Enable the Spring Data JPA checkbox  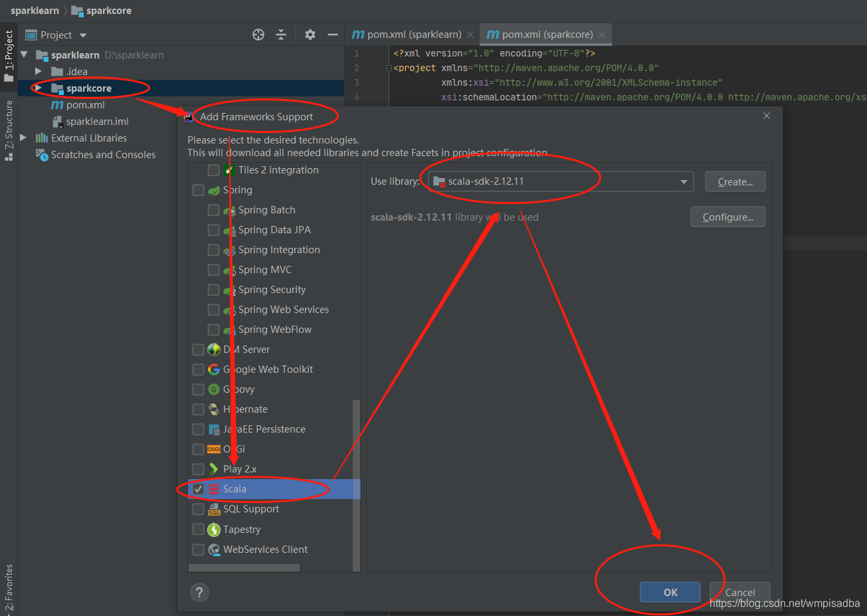pos(213,230)
